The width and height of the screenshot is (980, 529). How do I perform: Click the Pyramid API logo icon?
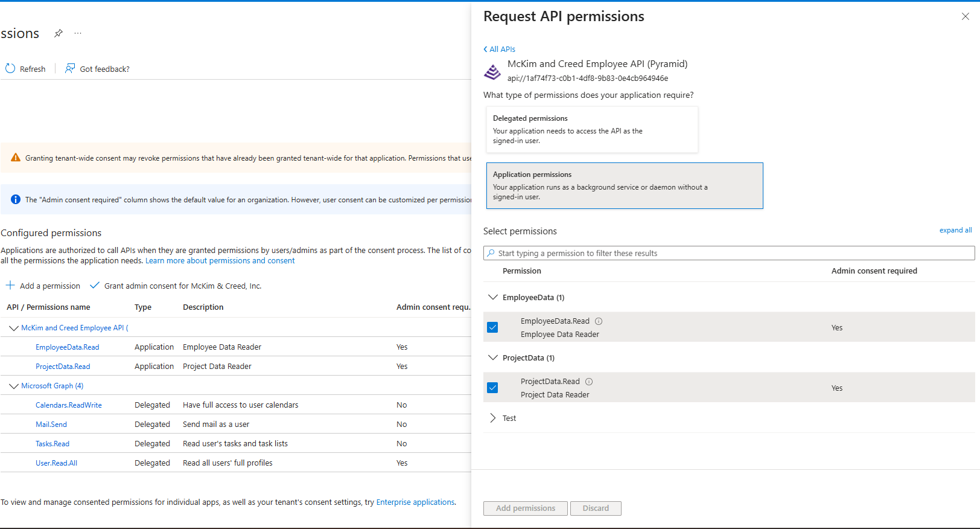pos(492,72)
